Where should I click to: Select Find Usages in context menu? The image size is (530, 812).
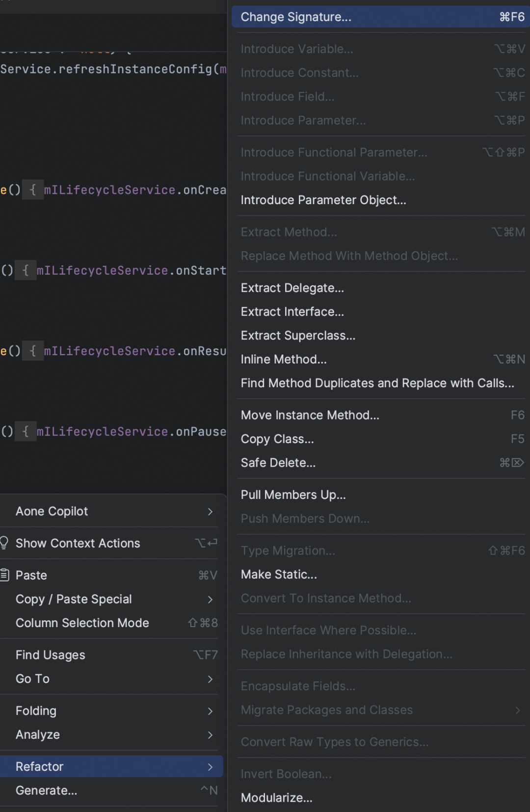pos(111,655)
